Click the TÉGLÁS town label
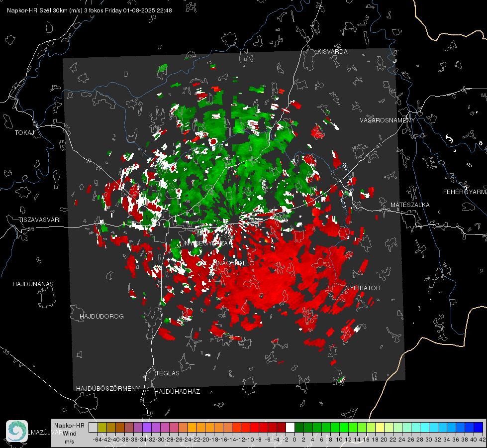The image size is (487, 448). (168, 373)
